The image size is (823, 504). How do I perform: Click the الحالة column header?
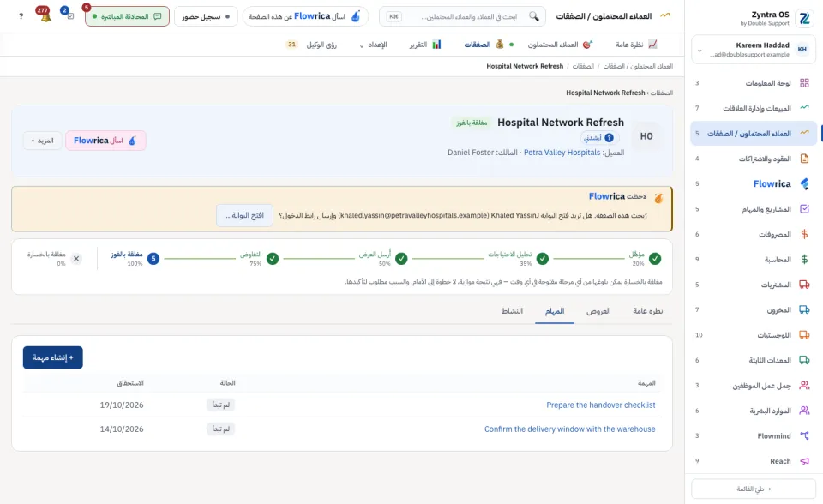tap(227, 383)
